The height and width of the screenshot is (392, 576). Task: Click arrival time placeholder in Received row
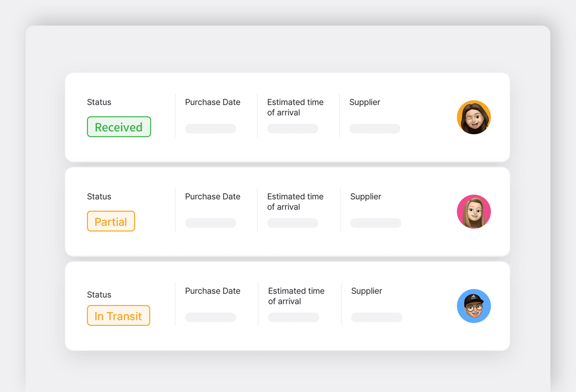(x=293, y=129)
